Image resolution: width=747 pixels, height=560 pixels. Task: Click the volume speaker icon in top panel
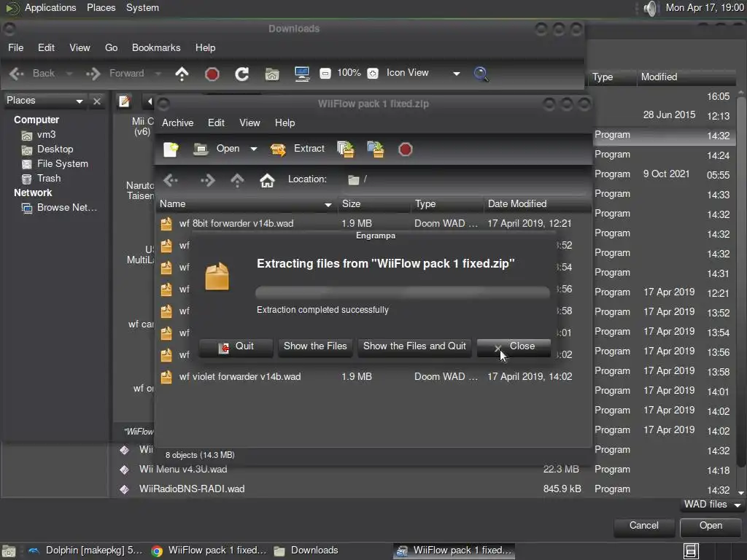click(x=650, y=8)
